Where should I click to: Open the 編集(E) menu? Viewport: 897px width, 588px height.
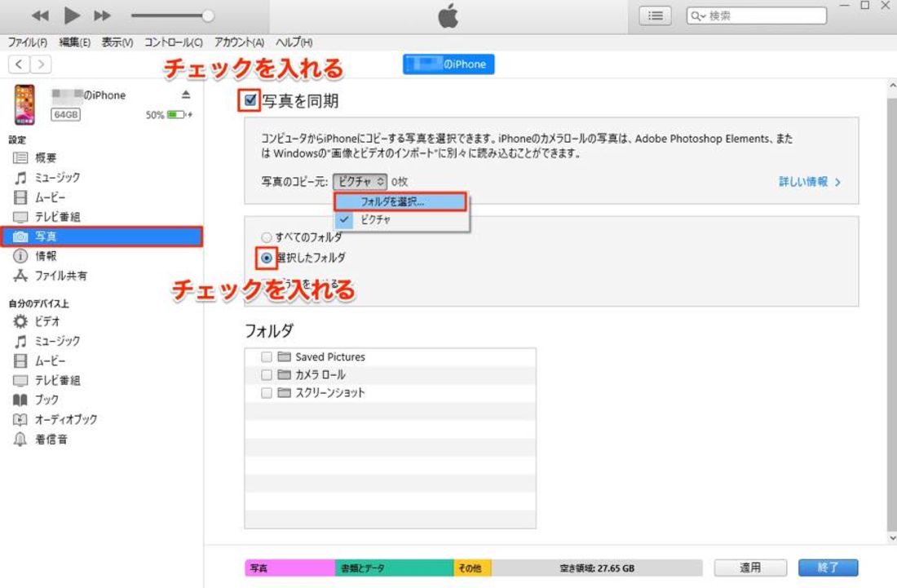click(74, 42)
